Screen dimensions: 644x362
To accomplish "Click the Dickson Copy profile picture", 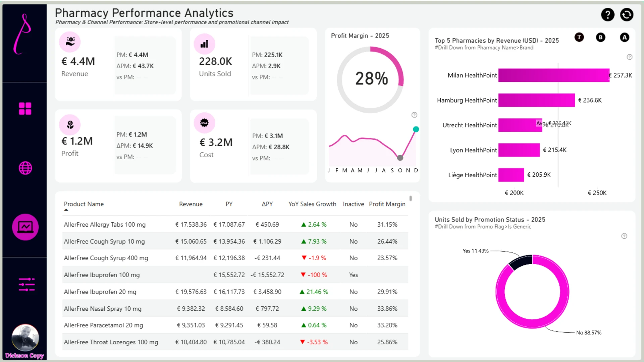I will point(25,338).
